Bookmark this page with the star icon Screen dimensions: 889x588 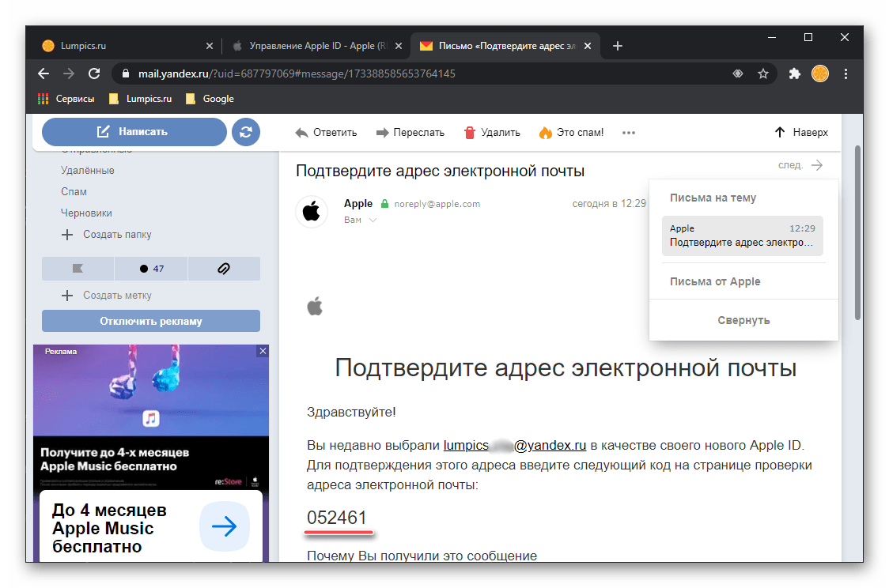(x=763, y=73)
